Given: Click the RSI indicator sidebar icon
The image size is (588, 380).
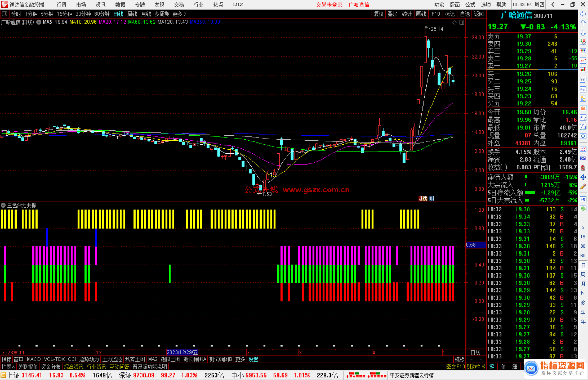Looking at the screenshot, I should pyautogui.click(x=583, y=158).
